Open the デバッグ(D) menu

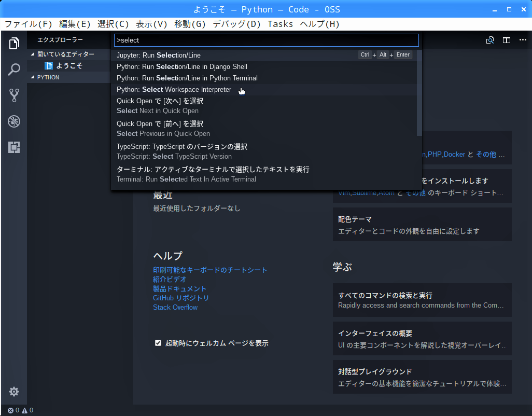coord(236,24)
